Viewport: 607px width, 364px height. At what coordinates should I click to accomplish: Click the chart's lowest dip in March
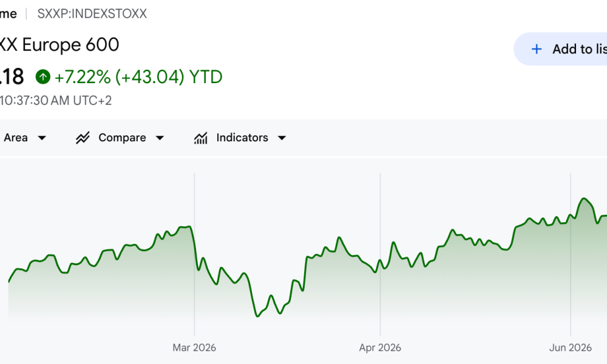tap(257, 316)
